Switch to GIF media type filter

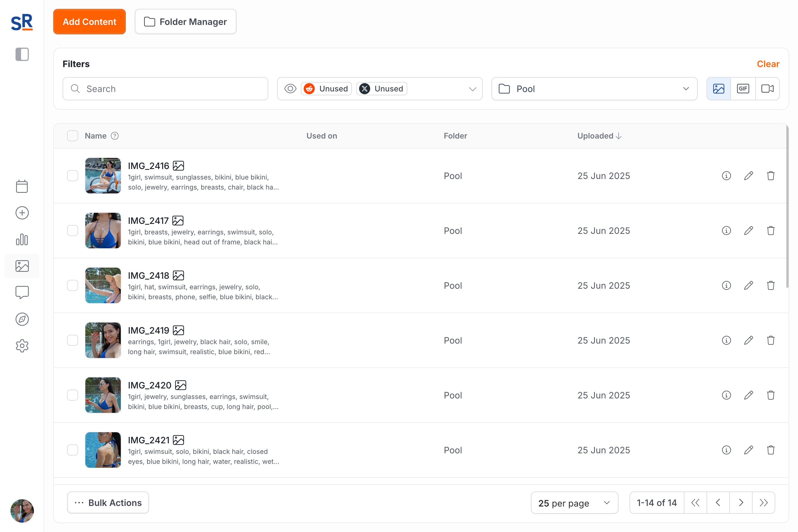tap(743, 89)
